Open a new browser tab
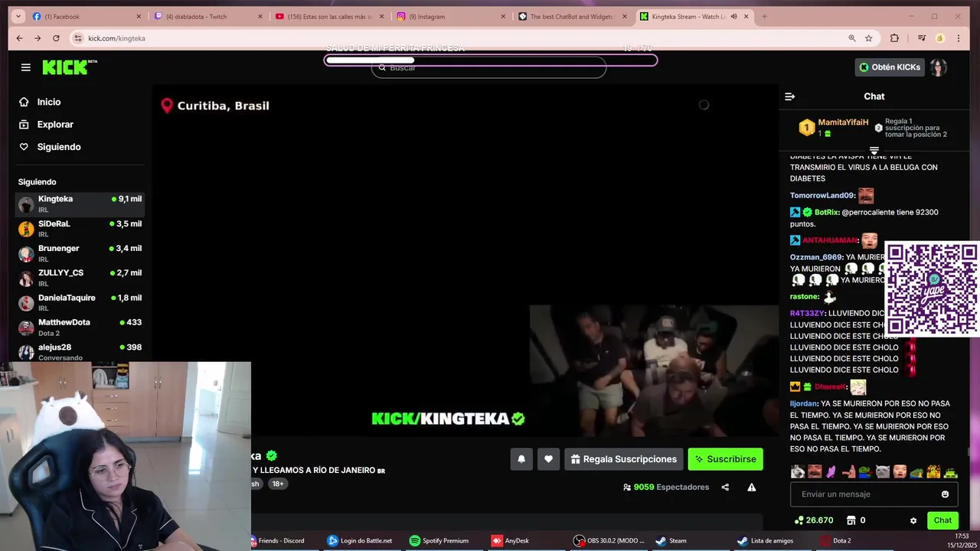 pos(764,16)
